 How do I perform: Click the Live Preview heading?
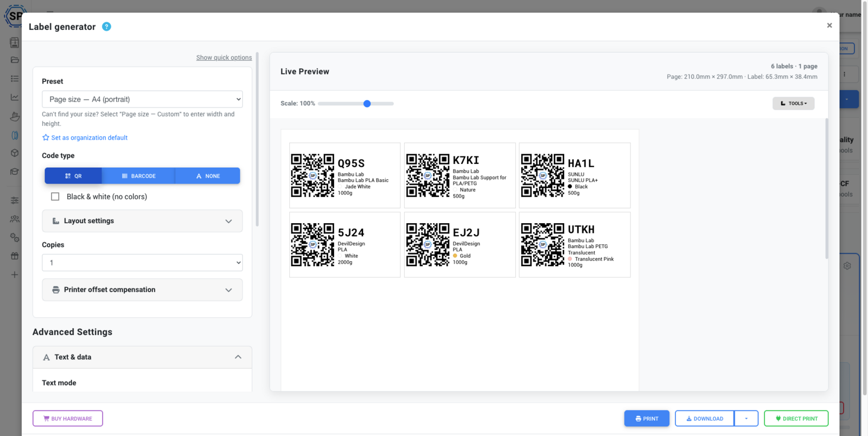pyautogui.click(x=305, y=72)
